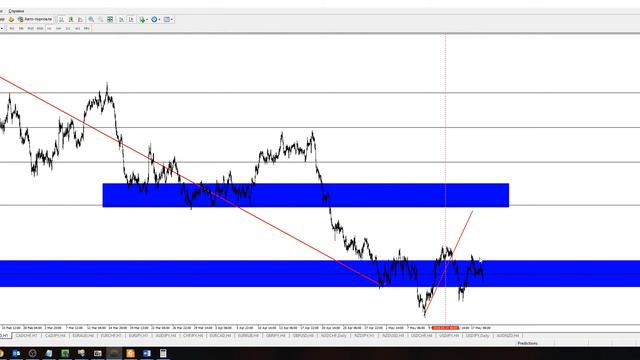Switch to the AUDJPY,H4 chart tab
640x360 pixels.
click(166, 336)
